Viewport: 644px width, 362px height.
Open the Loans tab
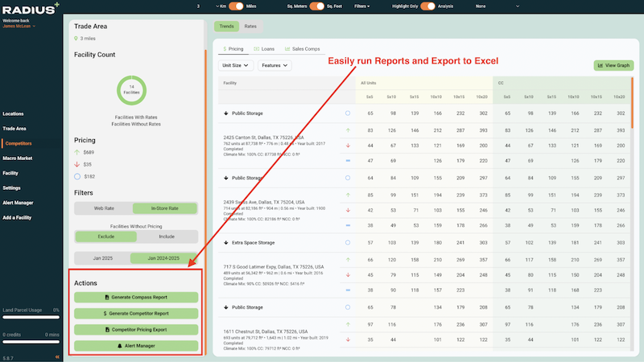(264, 49)
